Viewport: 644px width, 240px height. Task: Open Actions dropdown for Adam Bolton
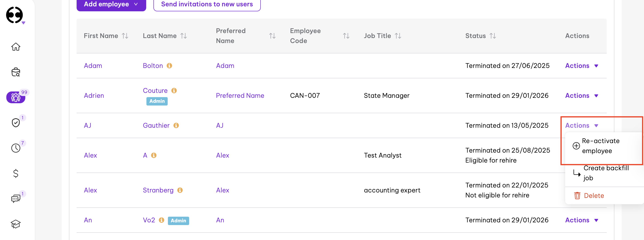pos(581,66)
